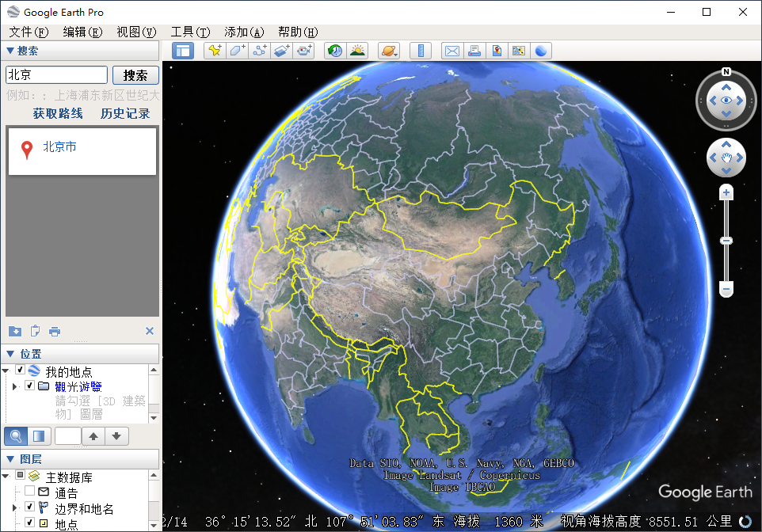Toggle the sidebar panel button

(183, 51)
